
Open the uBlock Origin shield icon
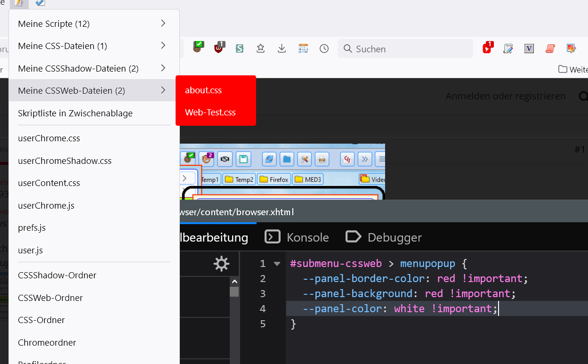coord(219,48)
